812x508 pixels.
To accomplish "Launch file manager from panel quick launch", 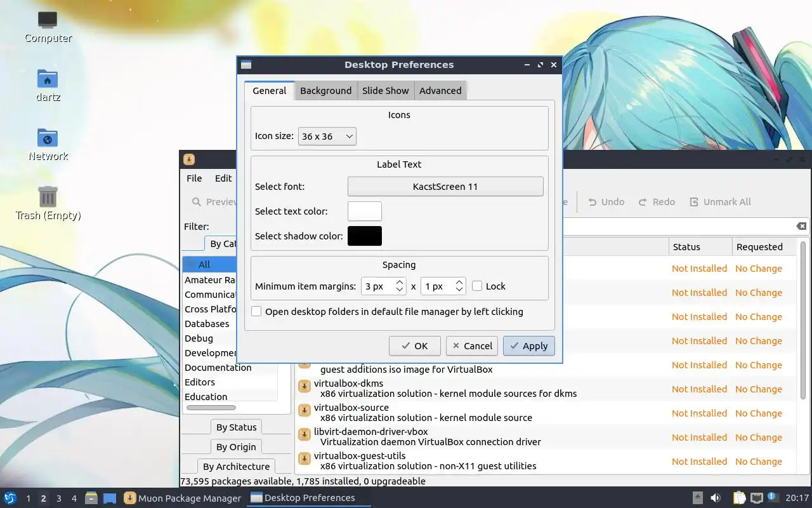I will pyautogui.click(x=91, y=498).
